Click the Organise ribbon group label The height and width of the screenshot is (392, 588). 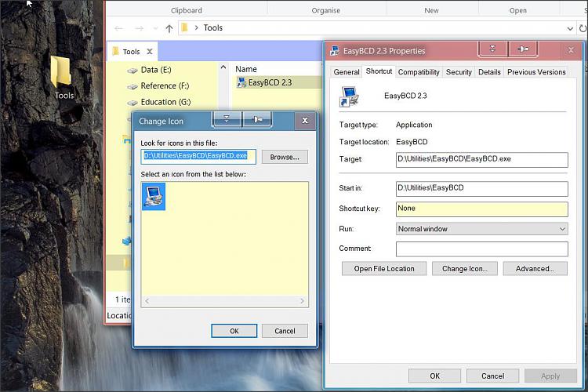tap(326, 10)
